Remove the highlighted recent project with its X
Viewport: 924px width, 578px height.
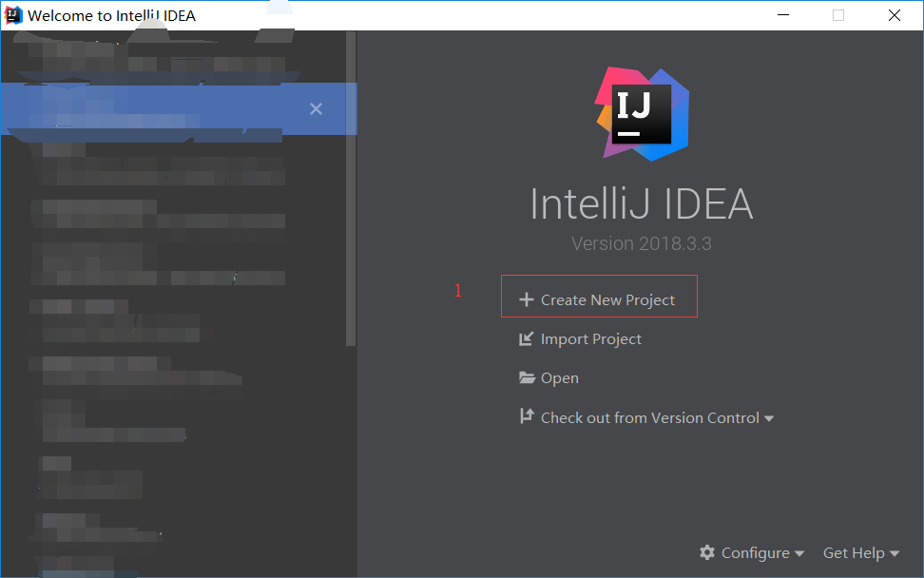(x=317, y=109)
